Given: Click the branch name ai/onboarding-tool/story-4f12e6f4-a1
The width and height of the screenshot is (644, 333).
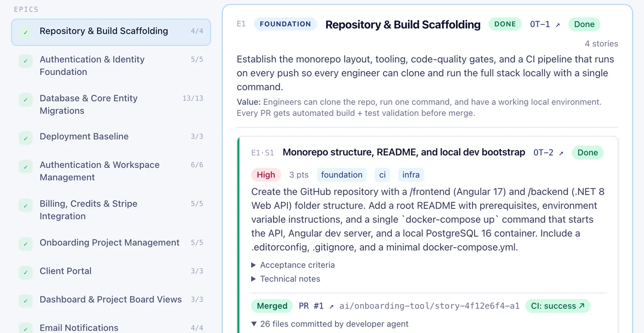Looking at the screenshot, I should (x=430, y=306).
